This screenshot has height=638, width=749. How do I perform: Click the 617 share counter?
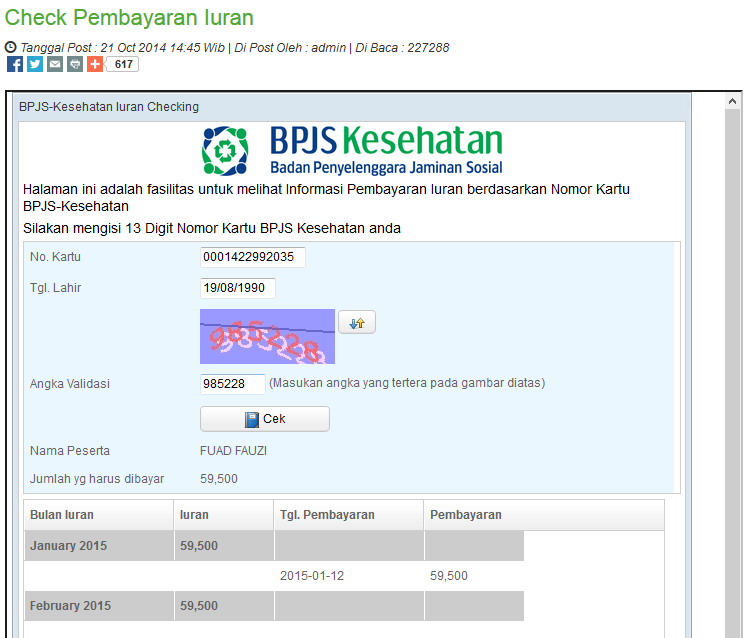[123, 64]
